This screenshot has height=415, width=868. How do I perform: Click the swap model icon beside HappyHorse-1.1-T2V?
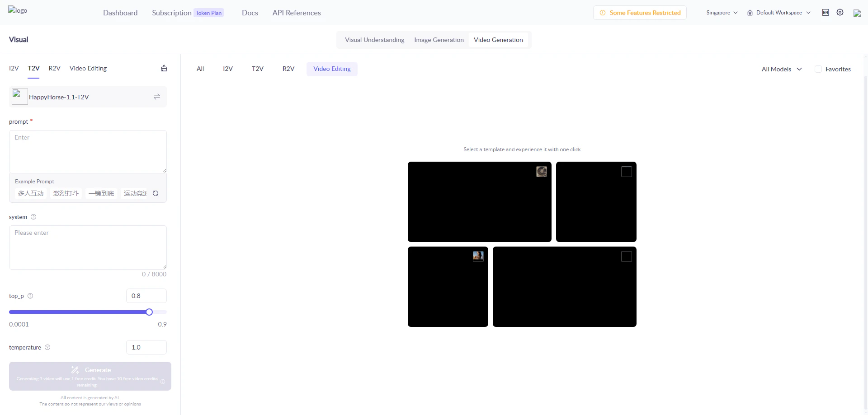pyautogui.click(x=157, y=97)
